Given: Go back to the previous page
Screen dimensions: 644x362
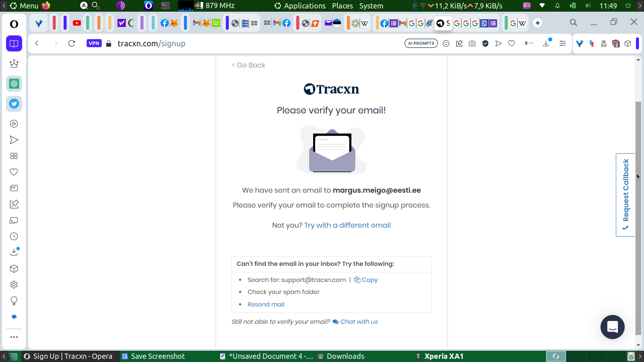Looking at the screenshot, I should pyautogui.click(x=37, y=43).
